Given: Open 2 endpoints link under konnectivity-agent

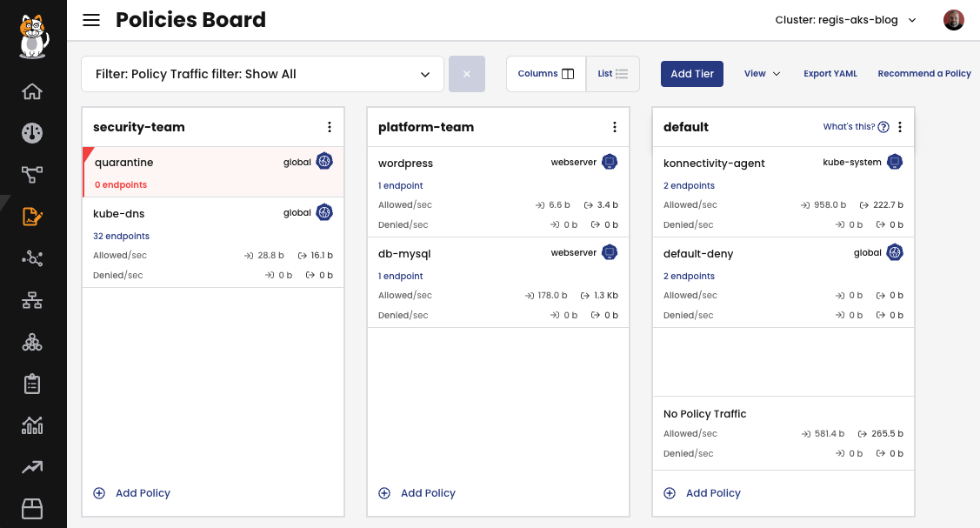Looking at the screenshot, I should 689,185.
